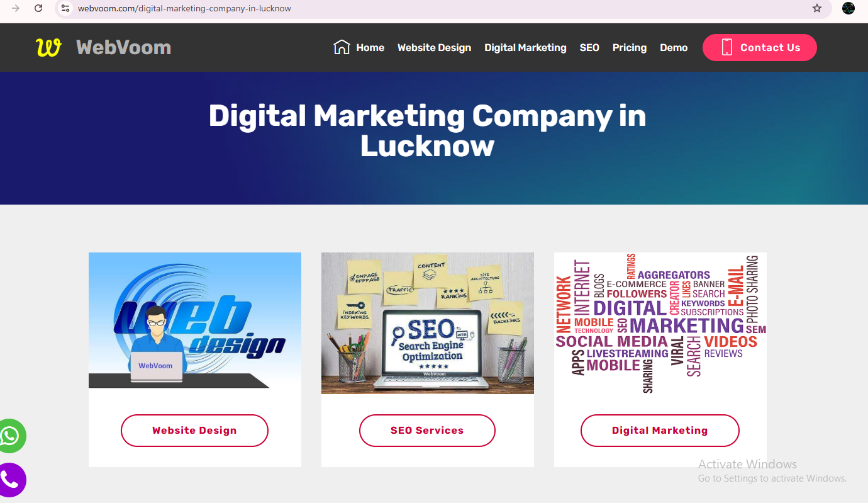Click the Website Design outlined button
This screenshot has width=868, height=503.
[x=194, y=431]
